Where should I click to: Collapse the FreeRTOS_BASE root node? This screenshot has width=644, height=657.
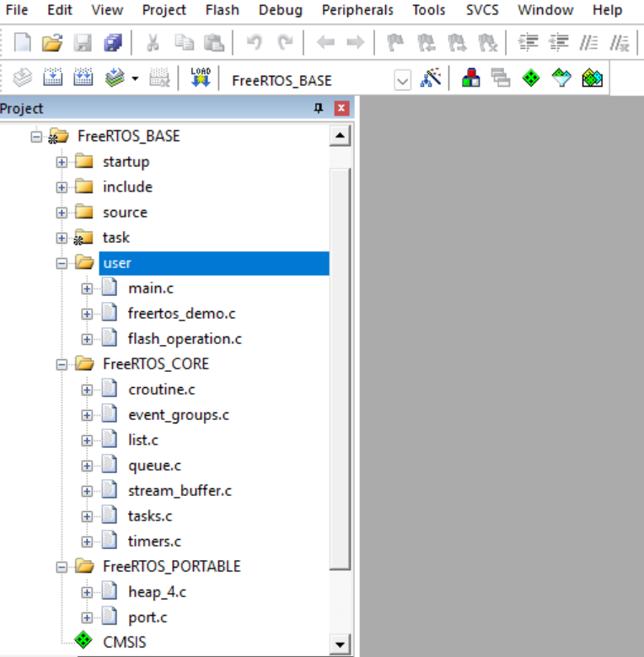36,137
